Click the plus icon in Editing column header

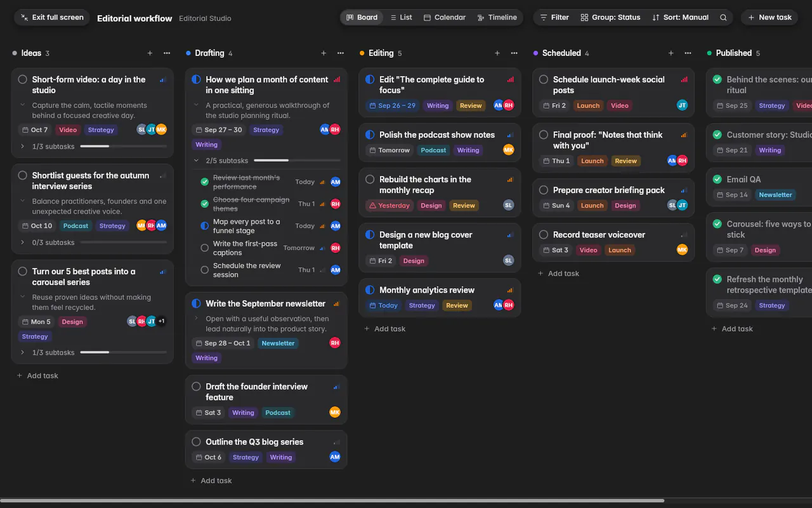[497, 53]
